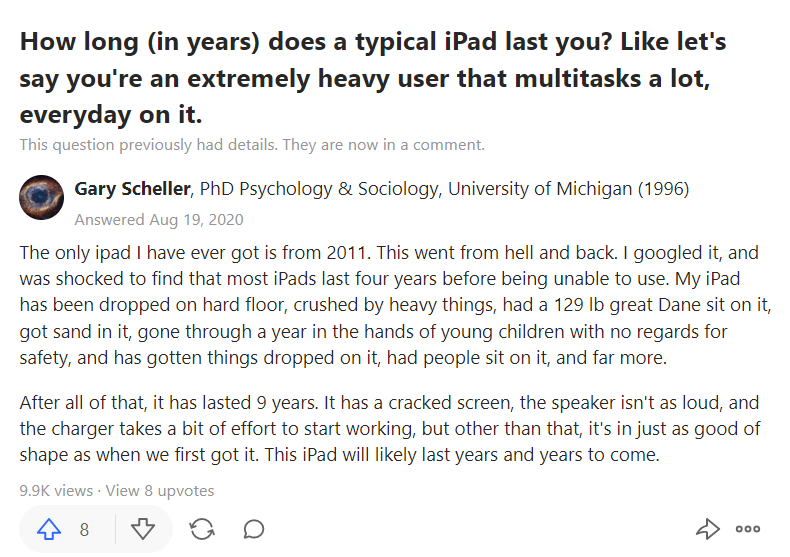Image resolution: width=790 pixels, height=557 pixels.
Task: Open comments via the speech bubble icon
Action: [x=253, y=529]
